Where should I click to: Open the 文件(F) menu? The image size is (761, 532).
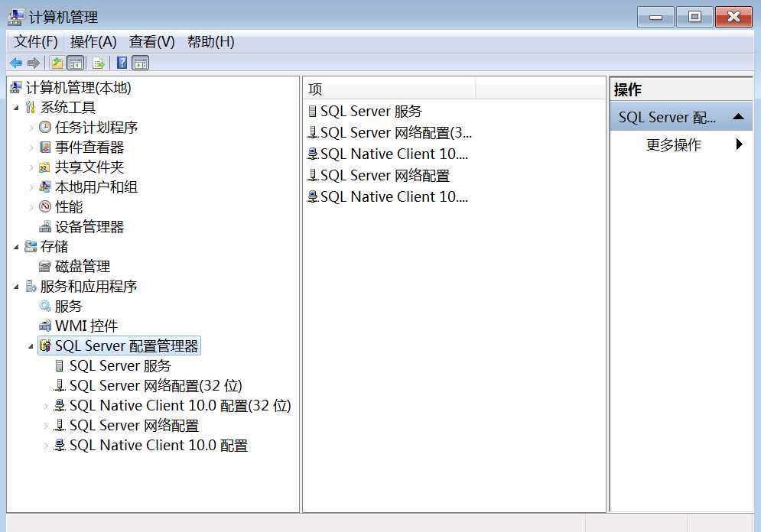(35, 42)
